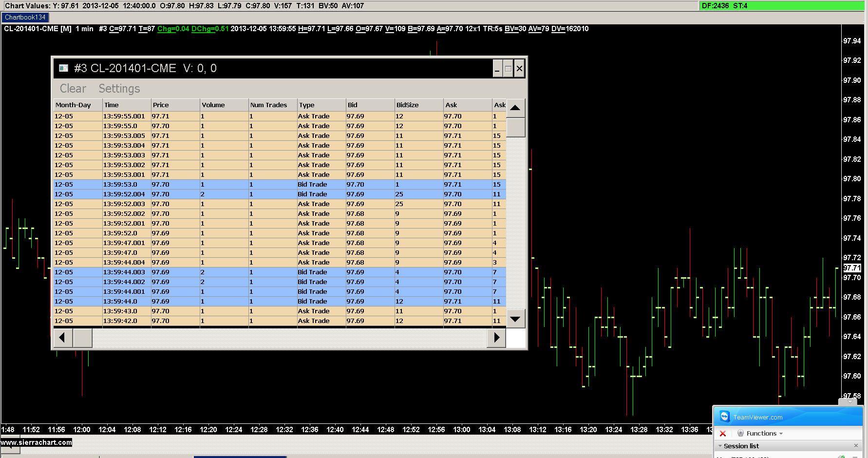
Task: Select the 13:59:47.001 time cell
Action: point(127,243)
